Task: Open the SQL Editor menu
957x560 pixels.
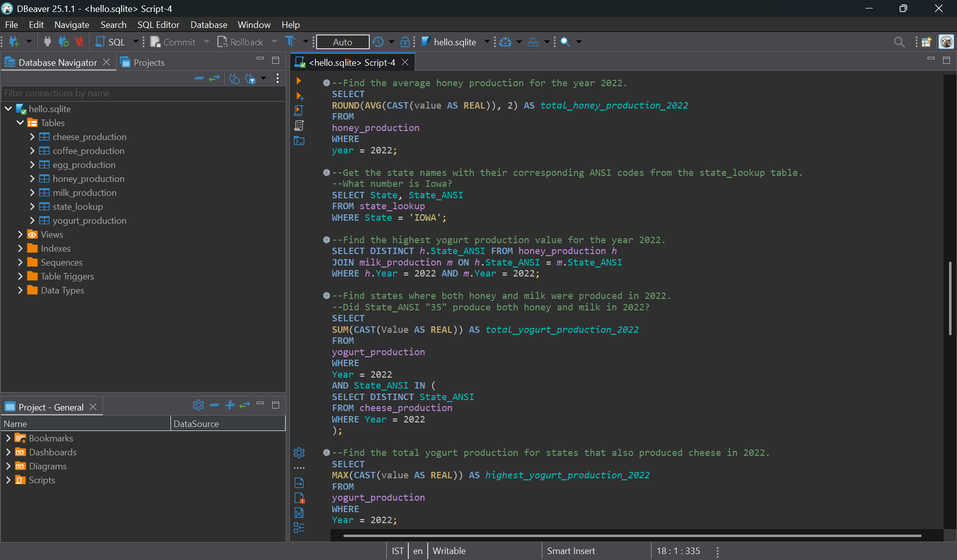Action: pos(158,24)
